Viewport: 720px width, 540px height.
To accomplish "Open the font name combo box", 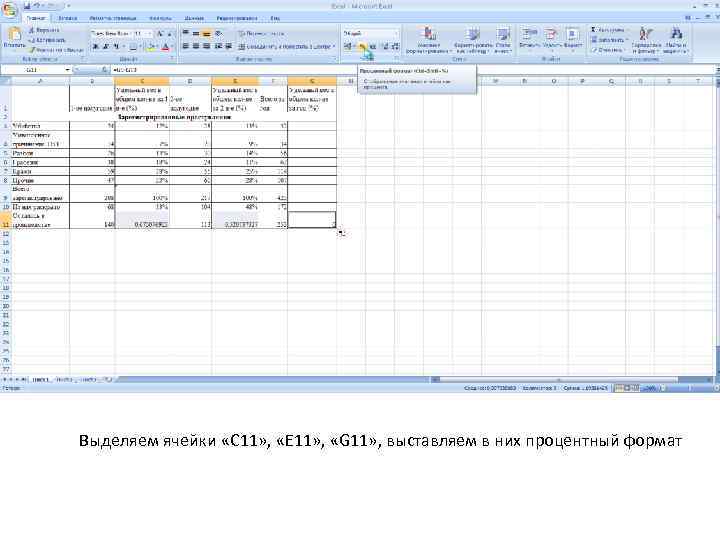I will click(111, 34).
